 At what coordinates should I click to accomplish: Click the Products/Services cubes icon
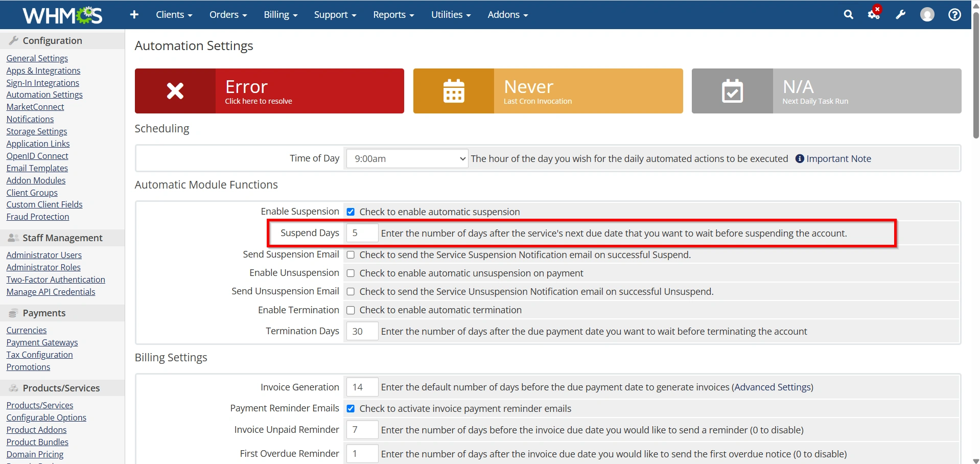[x=14, y=388]
